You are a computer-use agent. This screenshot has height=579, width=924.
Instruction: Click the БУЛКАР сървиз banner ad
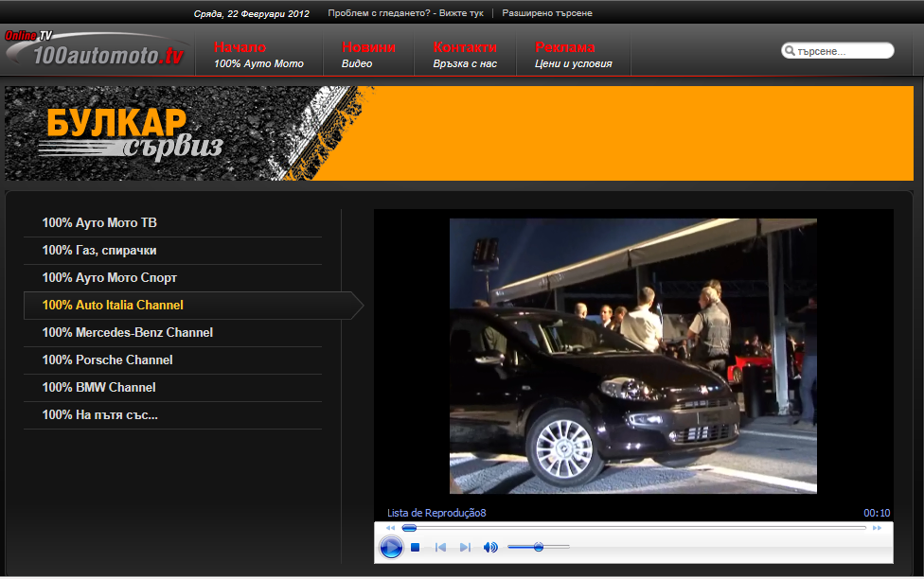coord(459,133)
